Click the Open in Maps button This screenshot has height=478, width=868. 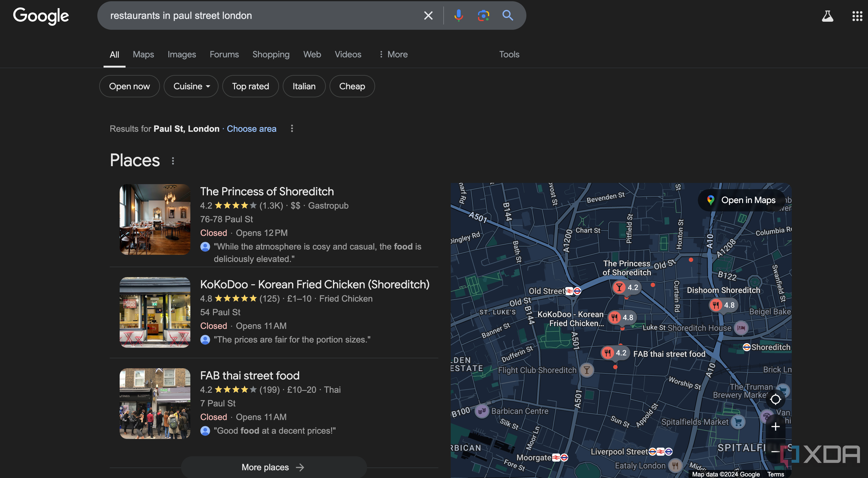click(741, 200)
